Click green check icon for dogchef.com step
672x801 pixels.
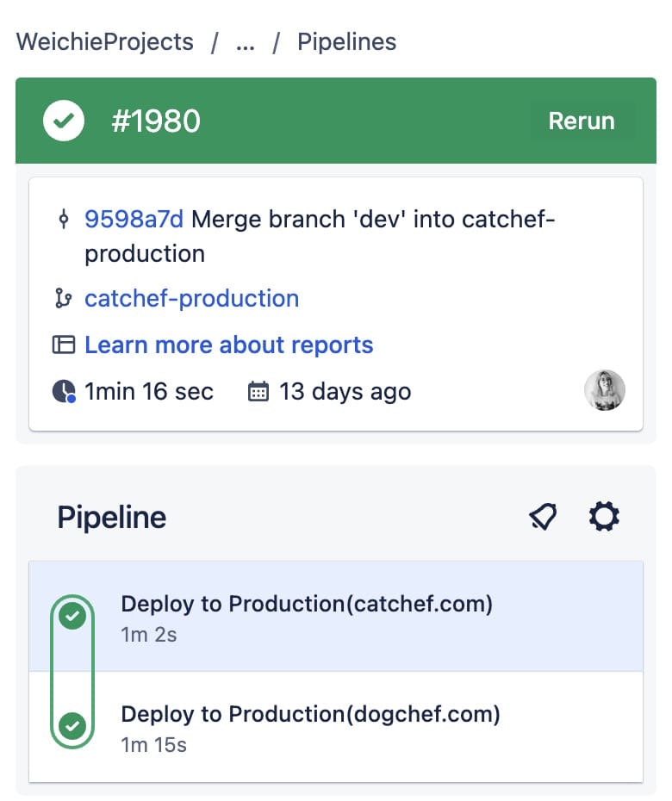pyautogui.click(x=72, y=726)
